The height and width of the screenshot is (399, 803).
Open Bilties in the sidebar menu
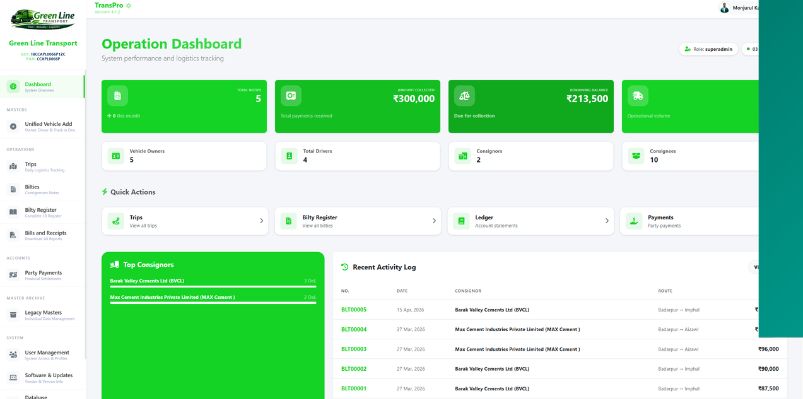point(43,190)
